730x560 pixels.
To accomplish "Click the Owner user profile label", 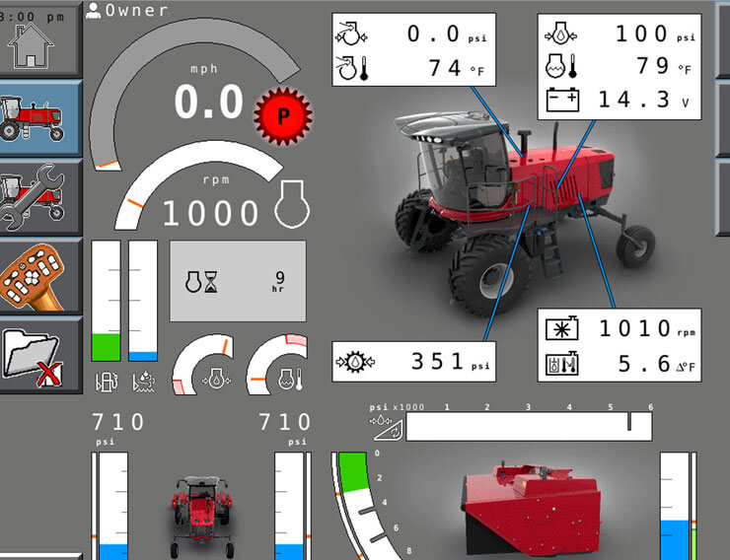I will coord(128,11).
